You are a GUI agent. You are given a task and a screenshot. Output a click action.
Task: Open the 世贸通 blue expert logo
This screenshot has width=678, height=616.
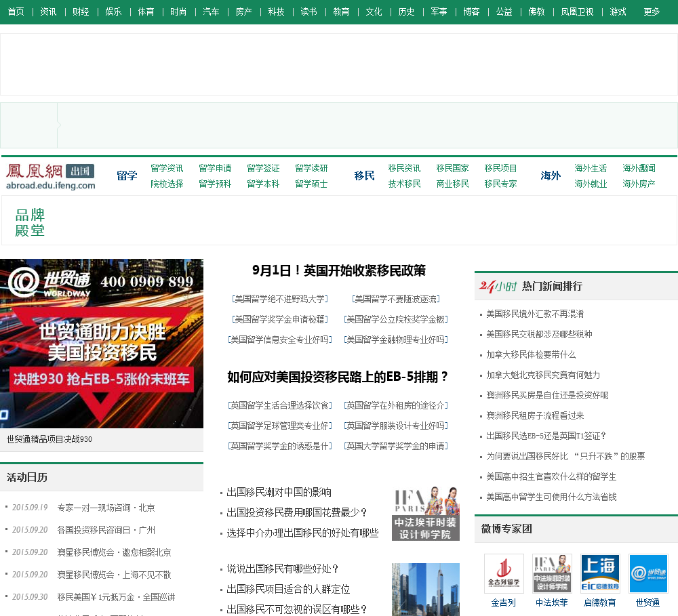(648, 573)
